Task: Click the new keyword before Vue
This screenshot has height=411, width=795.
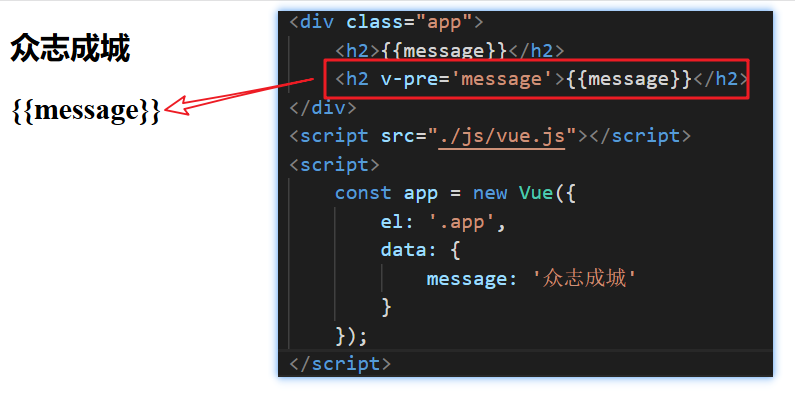Action: pos(490,194)
